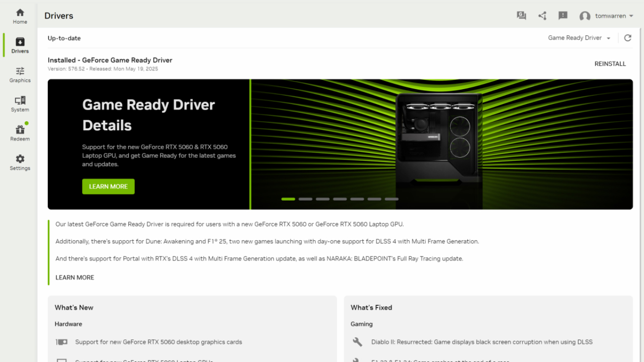Image resolution: width=644 pixels, height=362 pixels.
Task: Click the 'Dune: Awakening and F1 25' paragraph
Action: click(267, 241)
